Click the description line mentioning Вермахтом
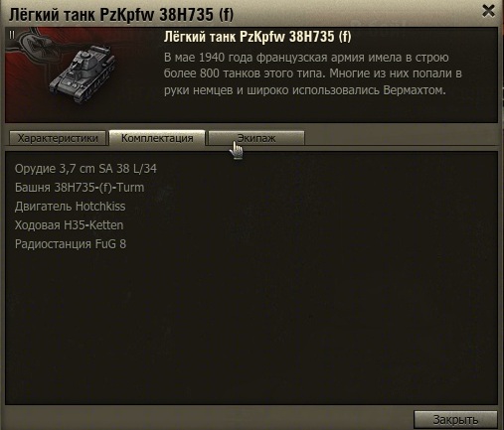The height and width of the screenshot is (430, 504). pos(305,90)
